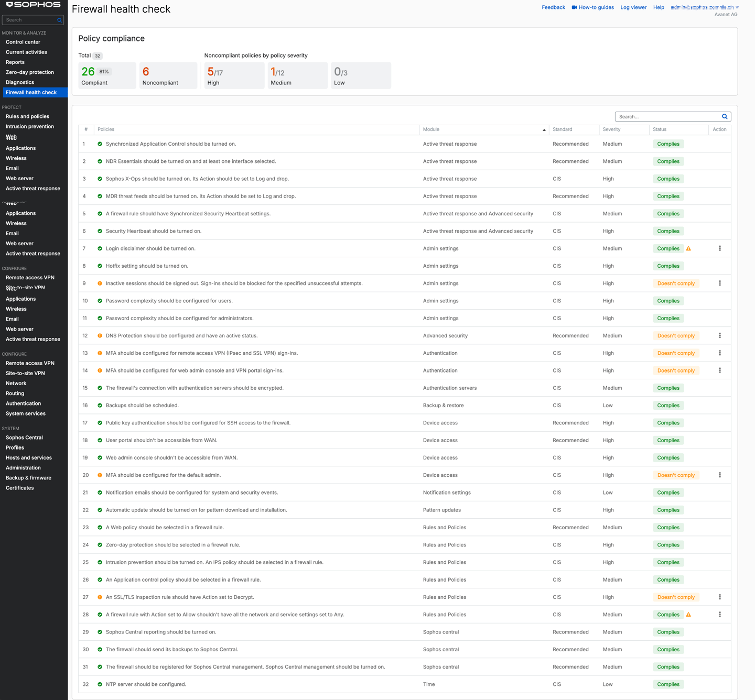755x700 pixels.
Task: Click orange status icon of default admin MFA row
Action: pos(100,475)
